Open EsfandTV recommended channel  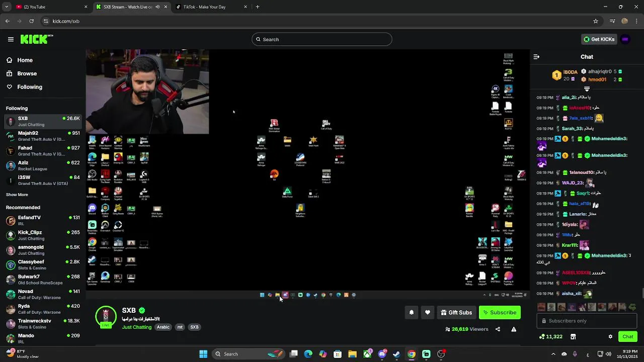(x=43, y=220)
